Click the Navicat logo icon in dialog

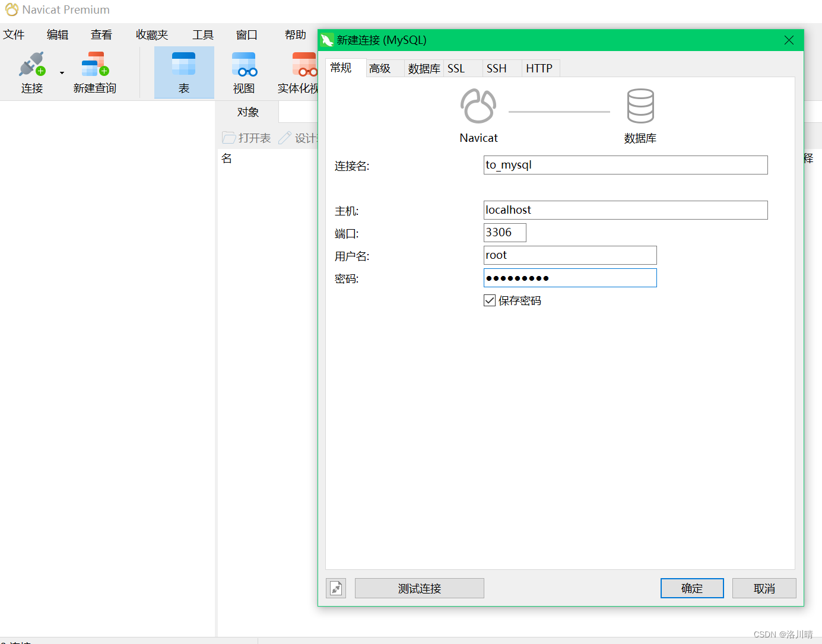[x=478, y=106]
